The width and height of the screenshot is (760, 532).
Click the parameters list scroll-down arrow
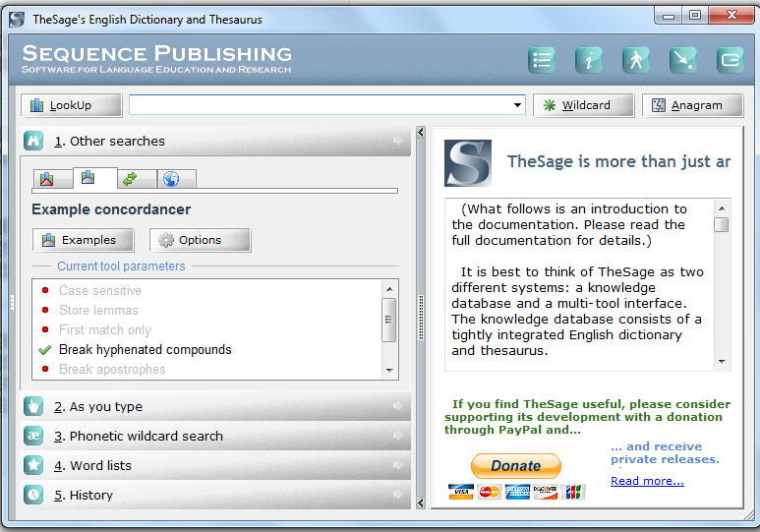(x=388, y=371)
